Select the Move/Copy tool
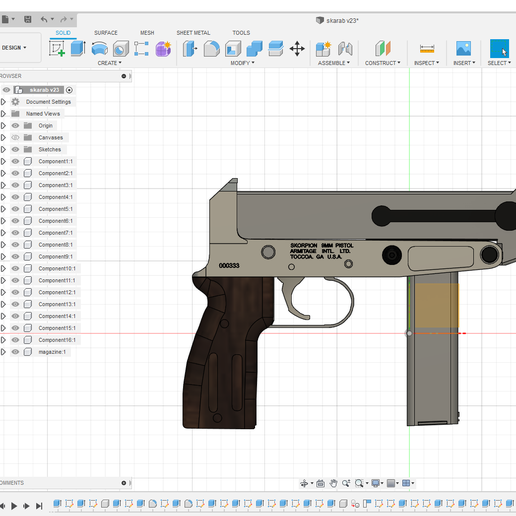The height and width of the screenshot is (516, 516). 297,49
